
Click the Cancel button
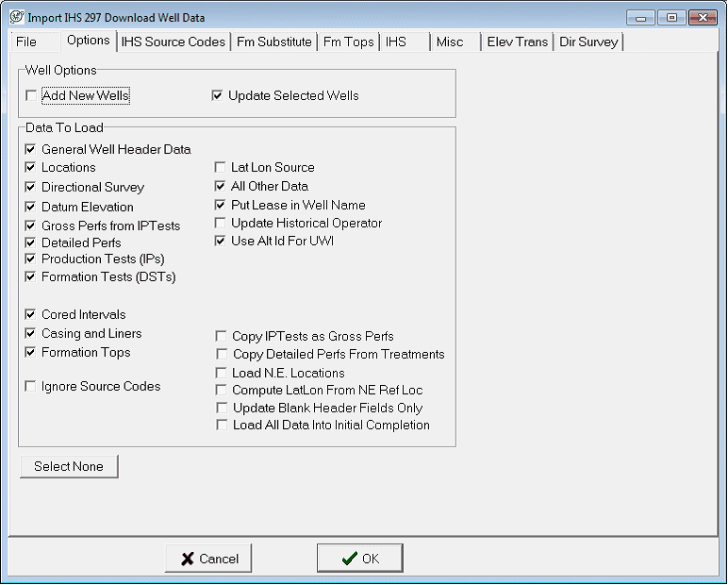208,559
